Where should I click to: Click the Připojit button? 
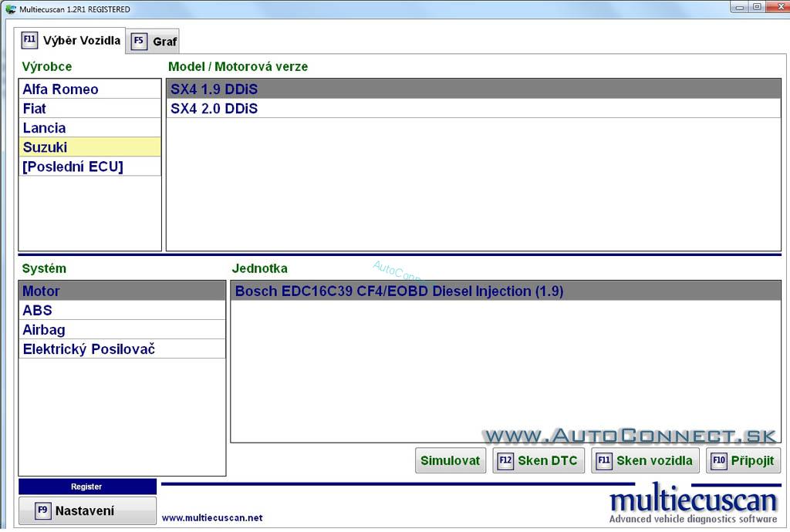(743, 460)
